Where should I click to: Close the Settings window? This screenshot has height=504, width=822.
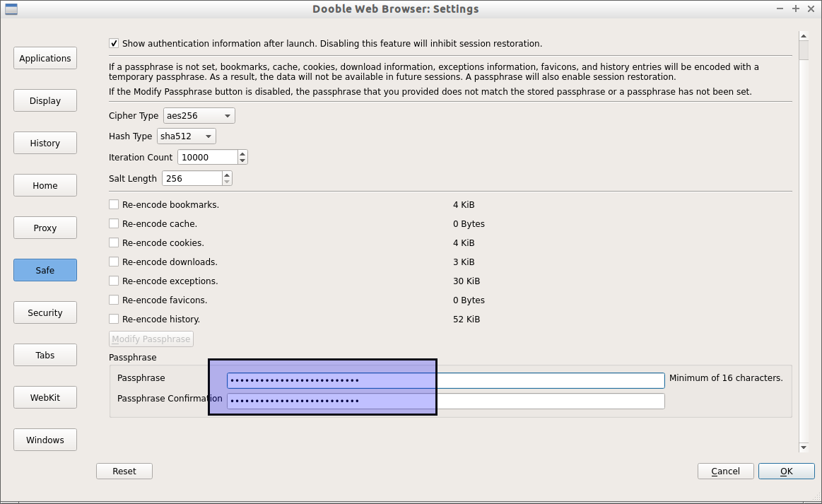coord(811,9)
